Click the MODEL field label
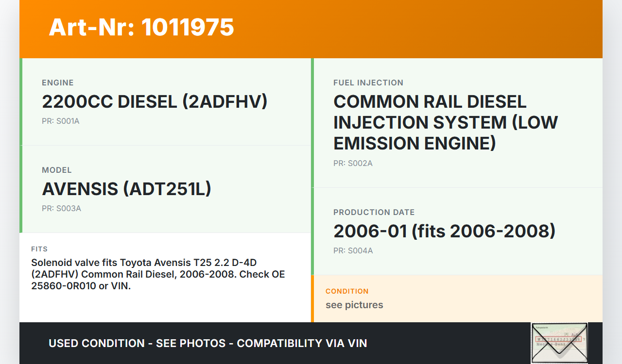622x364 pixels. tap(57, 170)
